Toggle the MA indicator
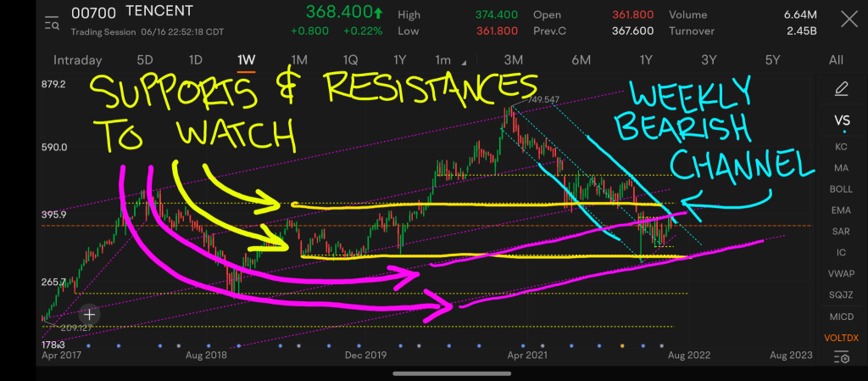 click(x=842, y=168)
